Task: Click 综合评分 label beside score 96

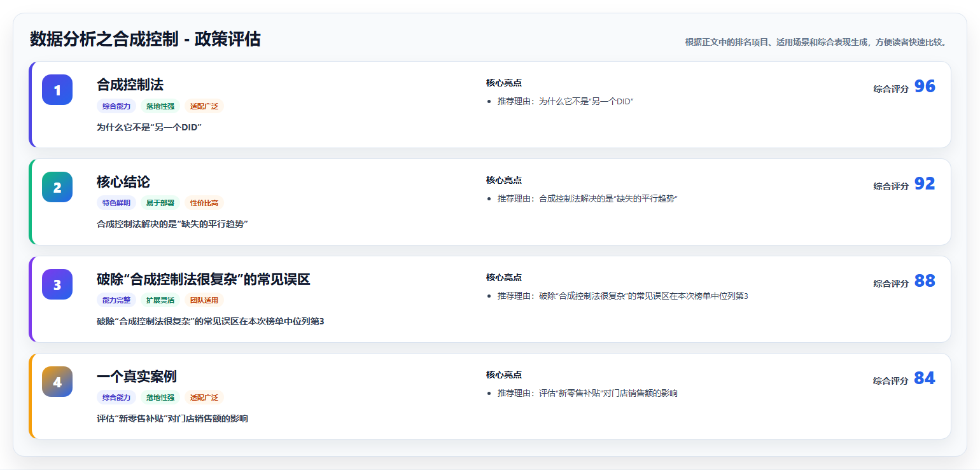Action: [x=891, y=89]
